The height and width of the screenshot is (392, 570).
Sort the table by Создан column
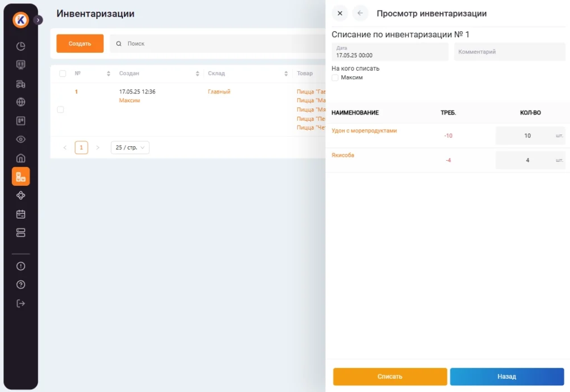[x=198, y=73]
